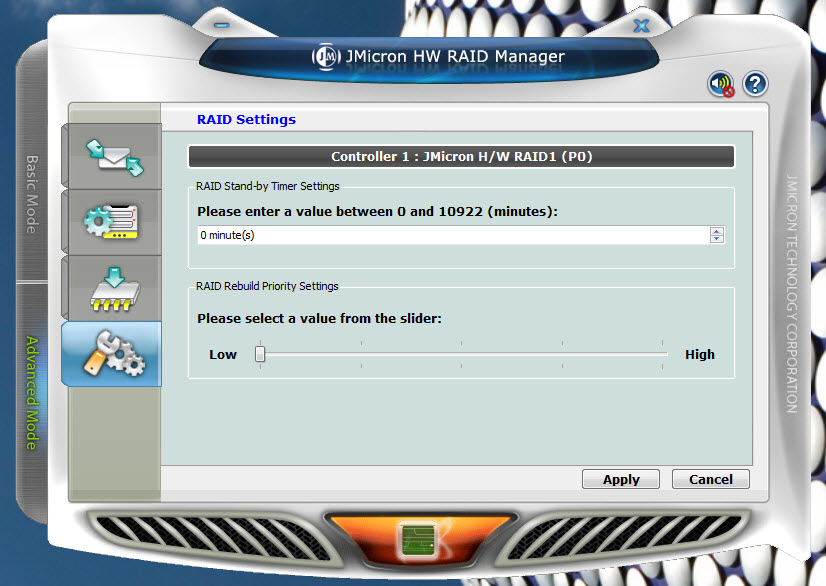Set rebuild priority slider near High end
The image size is (826, 586).
[662, 354]
